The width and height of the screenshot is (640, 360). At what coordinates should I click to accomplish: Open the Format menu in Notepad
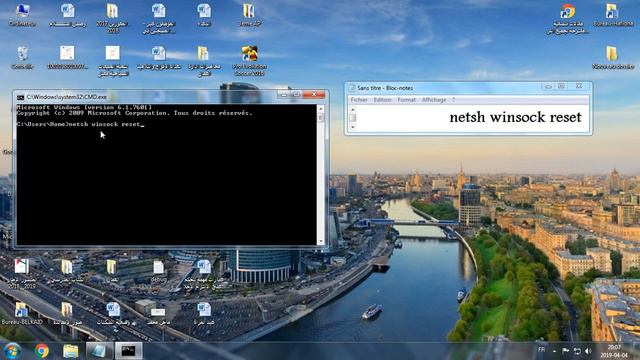click(407, 100)
